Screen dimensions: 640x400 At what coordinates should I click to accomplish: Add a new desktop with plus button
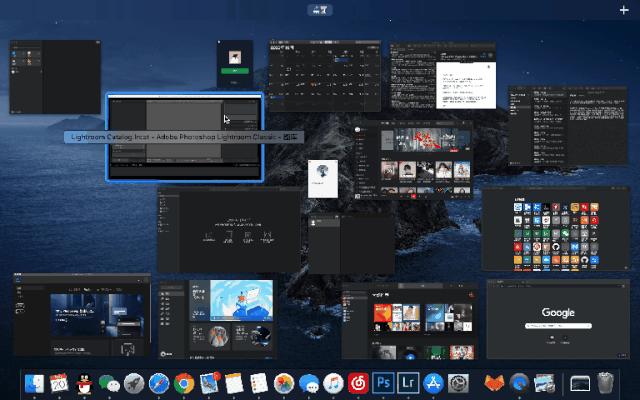pyautogui.click(x=625, y=9)
